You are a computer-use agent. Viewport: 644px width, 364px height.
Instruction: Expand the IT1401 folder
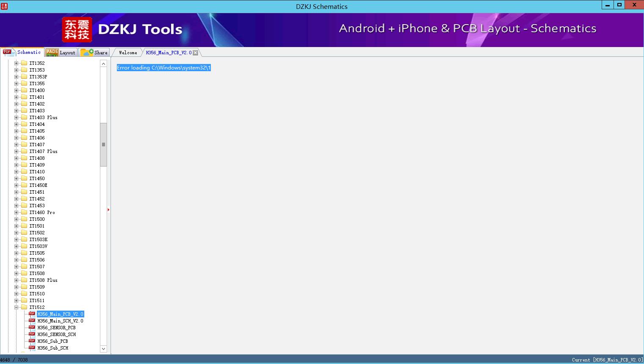click(x=17, y=97)
